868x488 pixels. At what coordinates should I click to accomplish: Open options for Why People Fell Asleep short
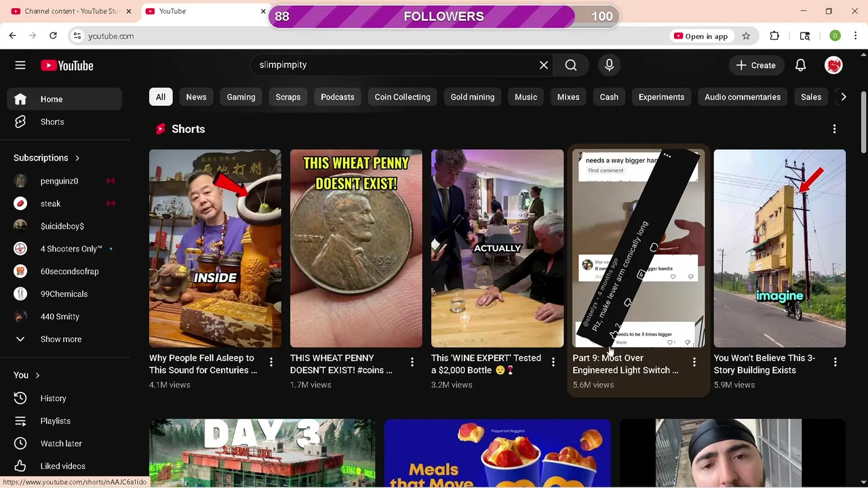click(x=271, y=363)
